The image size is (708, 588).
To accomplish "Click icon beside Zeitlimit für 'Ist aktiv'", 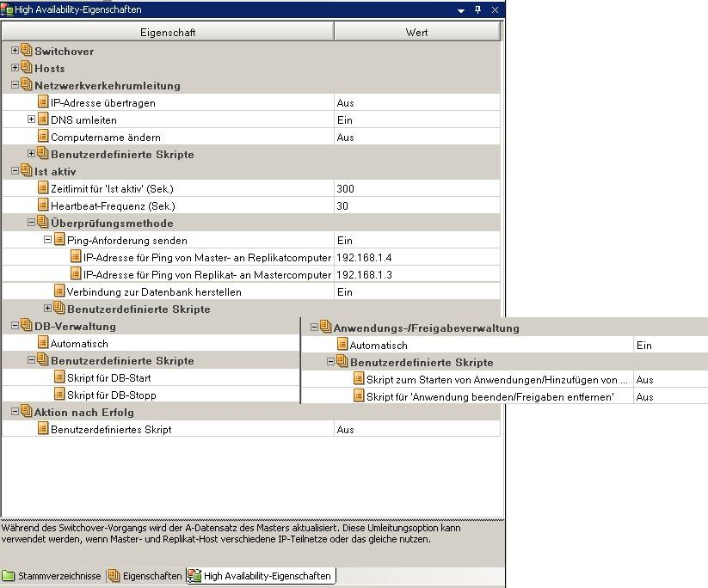I will click(43, 187).
